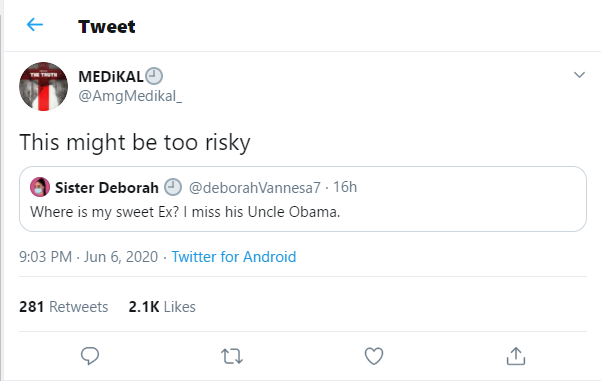
Task: Open the Twitter for Android link
Action: click(234, 257)
